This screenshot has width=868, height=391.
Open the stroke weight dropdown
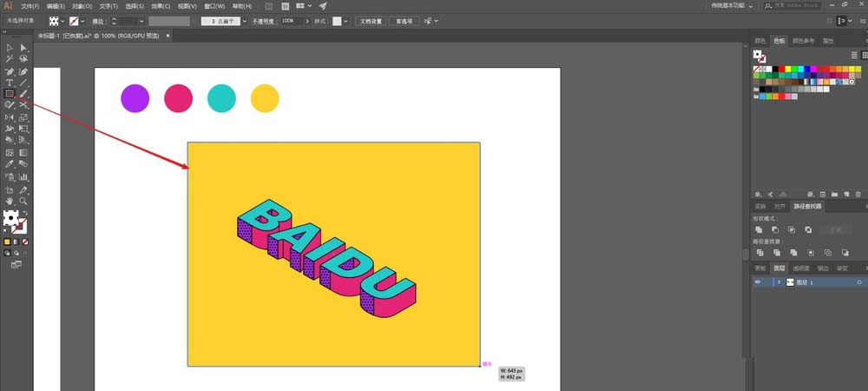coord(141,21)
